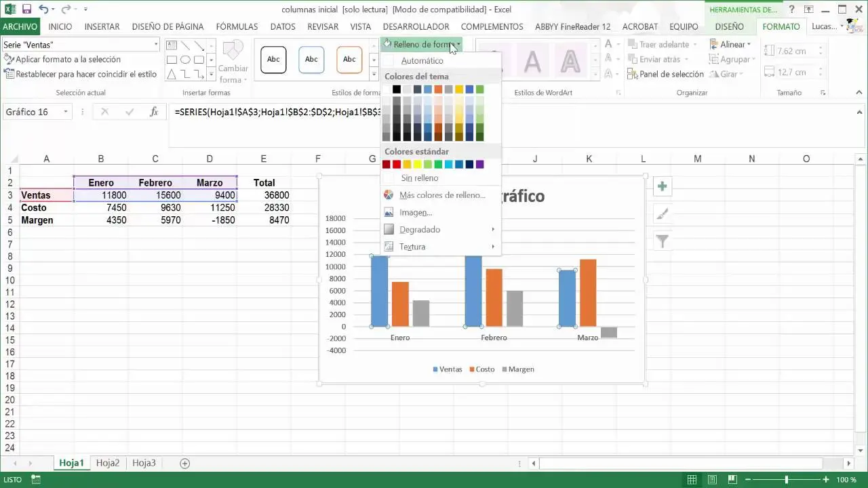Select the text box shape icon

[172, 45]
